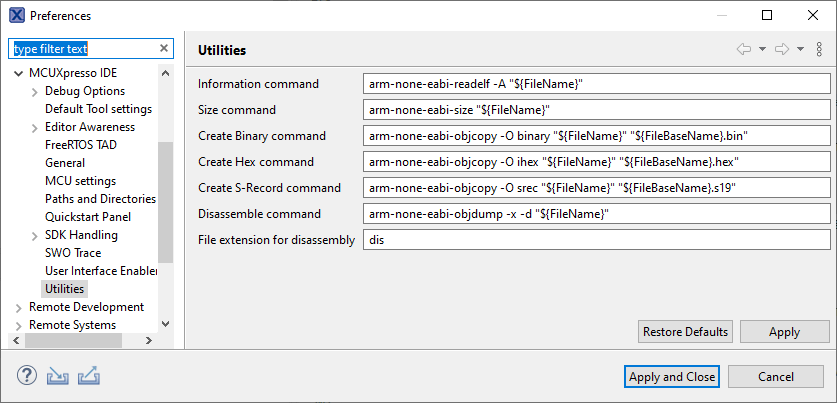837x403 pixels.
Task: Select the Utilities tree item
Action: (65, 289)
